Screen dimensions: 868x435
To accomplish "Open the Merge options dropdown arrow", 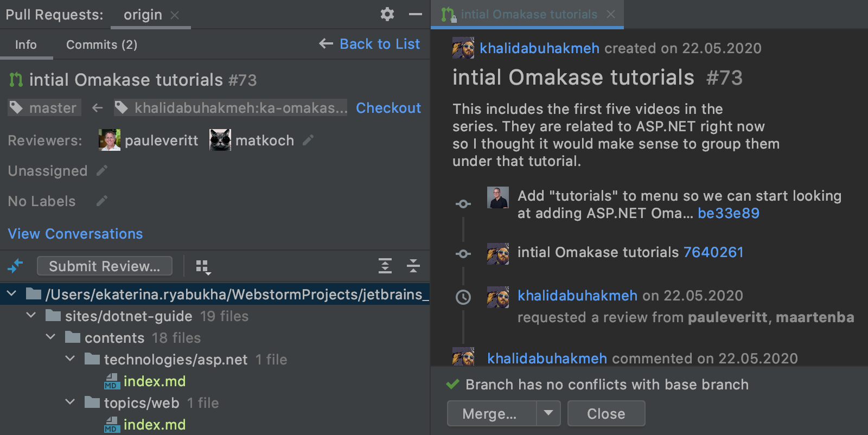I will [548, 413].
